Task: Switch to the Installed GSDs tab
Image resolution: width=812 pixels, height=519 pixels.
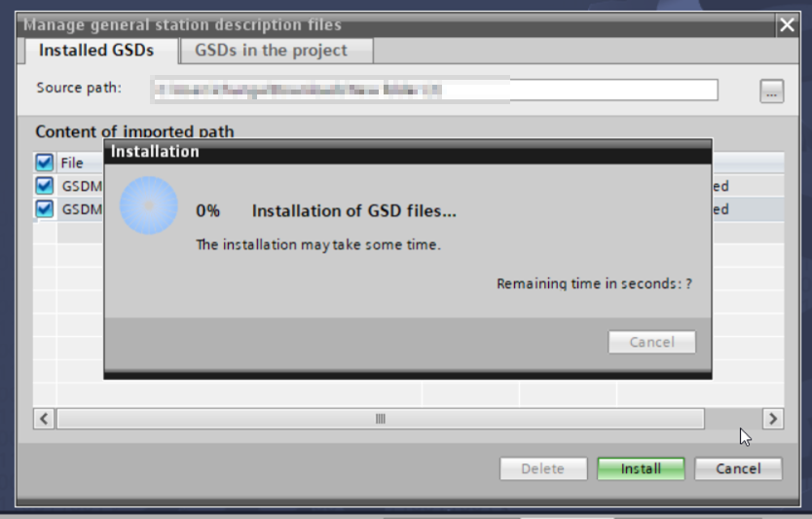Action: click(96, 51)
